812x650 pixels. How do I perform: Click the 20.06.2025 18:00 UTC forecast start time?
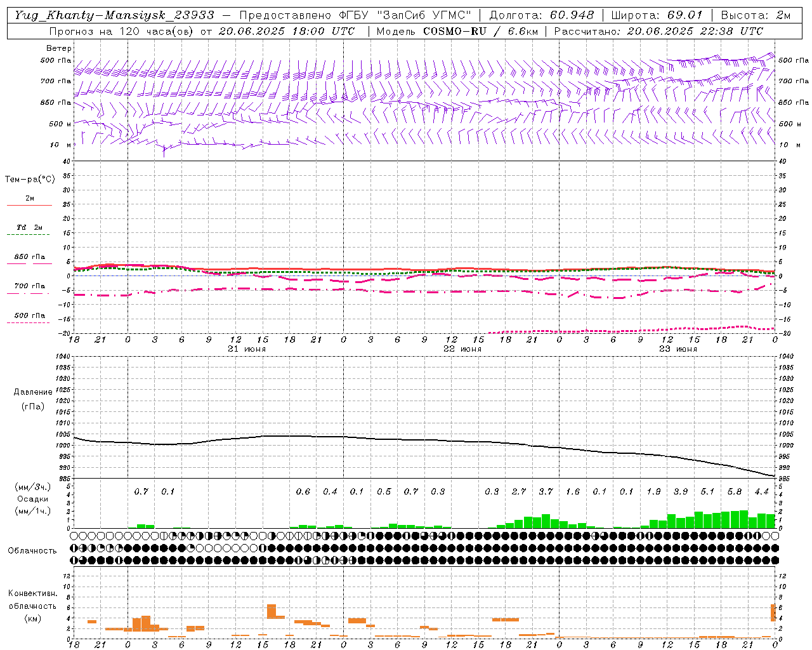(x=287, y=31)
